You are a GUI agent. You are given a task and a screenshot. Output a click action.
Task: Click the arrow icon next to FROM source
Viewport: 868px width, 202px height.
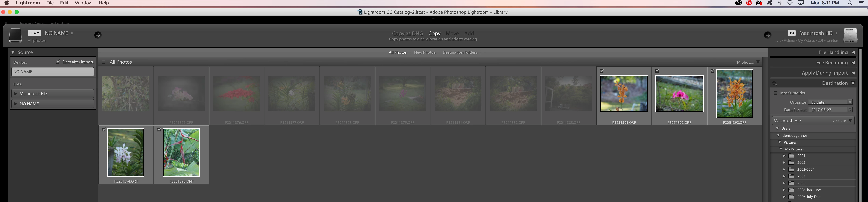[x=98, y=35]
